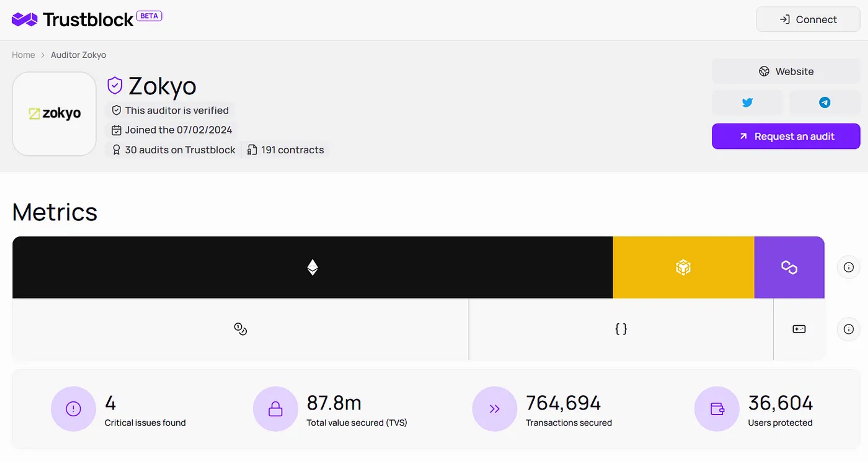Go to the Home breadcrumb

(x=23, y=54)
